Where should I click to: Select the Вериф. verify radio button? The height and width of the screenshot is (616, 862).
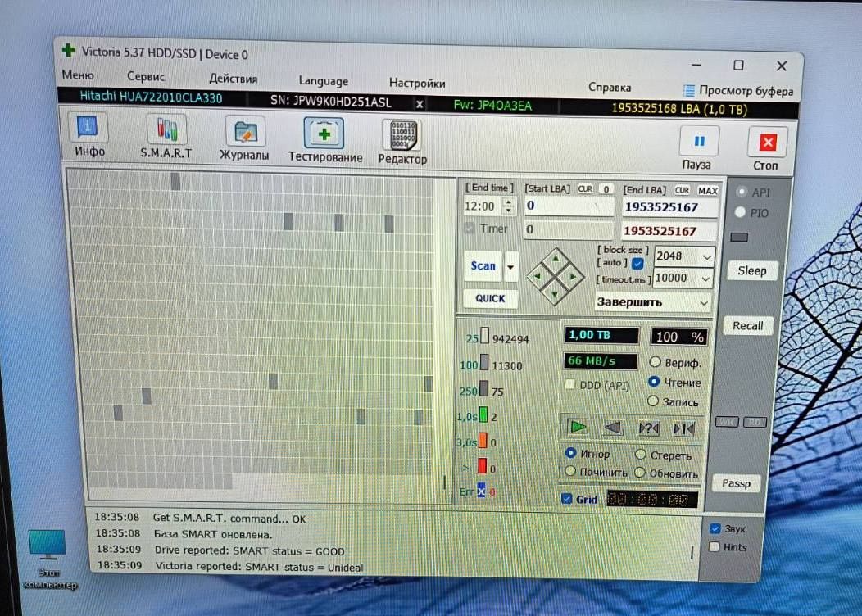[x=655, y=361]
